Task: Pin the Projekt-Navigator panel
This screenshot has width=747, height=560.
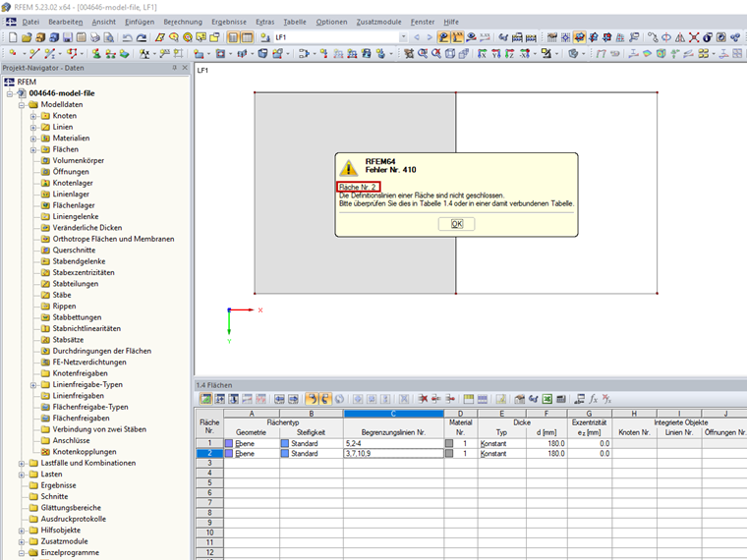Action: [x=174, y=68]
